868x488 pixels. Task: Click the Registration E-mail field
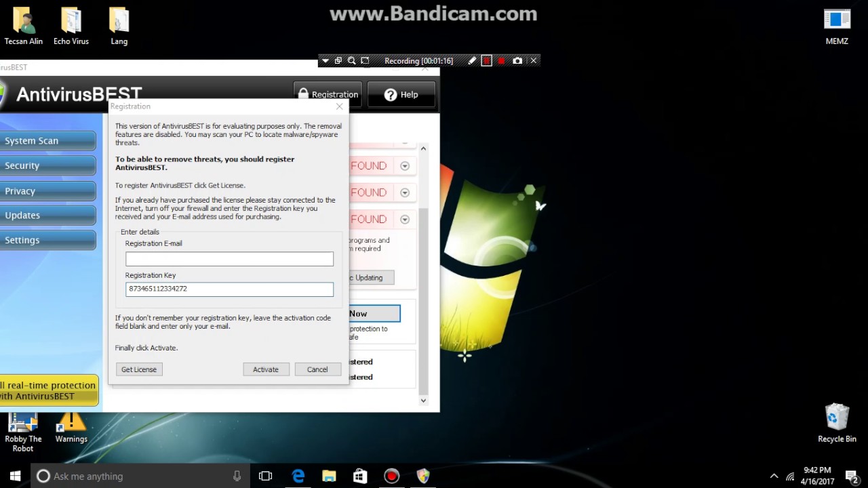229,259
